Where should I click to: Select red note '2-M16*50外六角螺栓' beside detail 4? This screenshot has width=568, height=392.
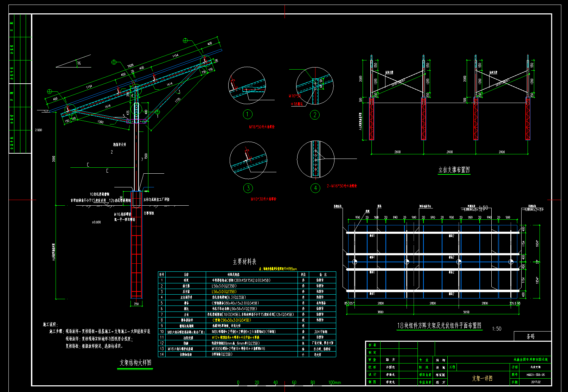pos(342,186)
